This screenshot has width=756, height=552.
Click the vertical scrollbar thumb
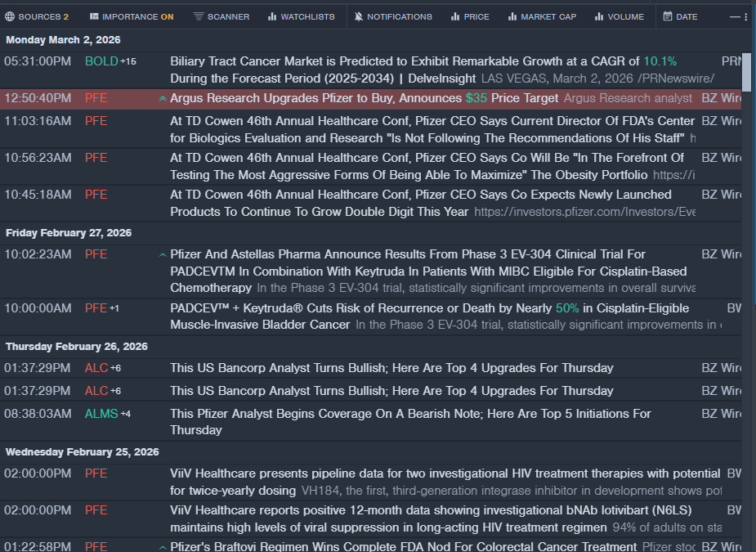coord(747,73)
